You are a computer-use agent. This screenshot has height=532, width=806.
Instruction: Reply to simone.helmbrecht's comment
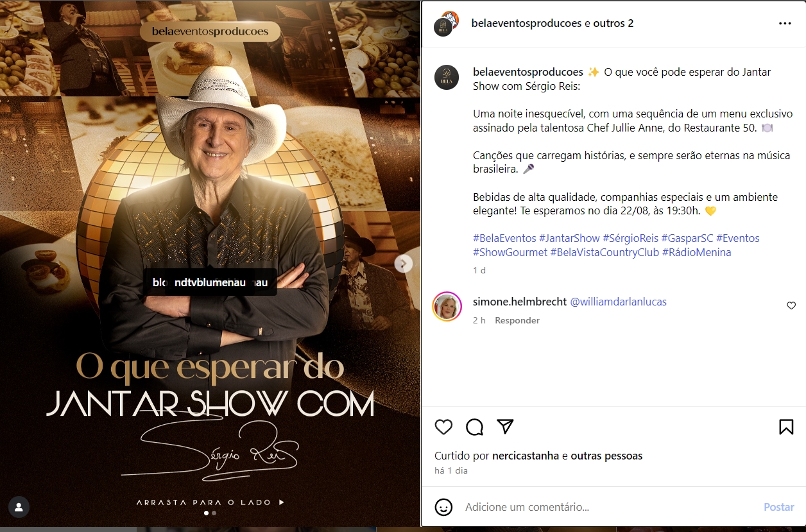pos(517,320)
